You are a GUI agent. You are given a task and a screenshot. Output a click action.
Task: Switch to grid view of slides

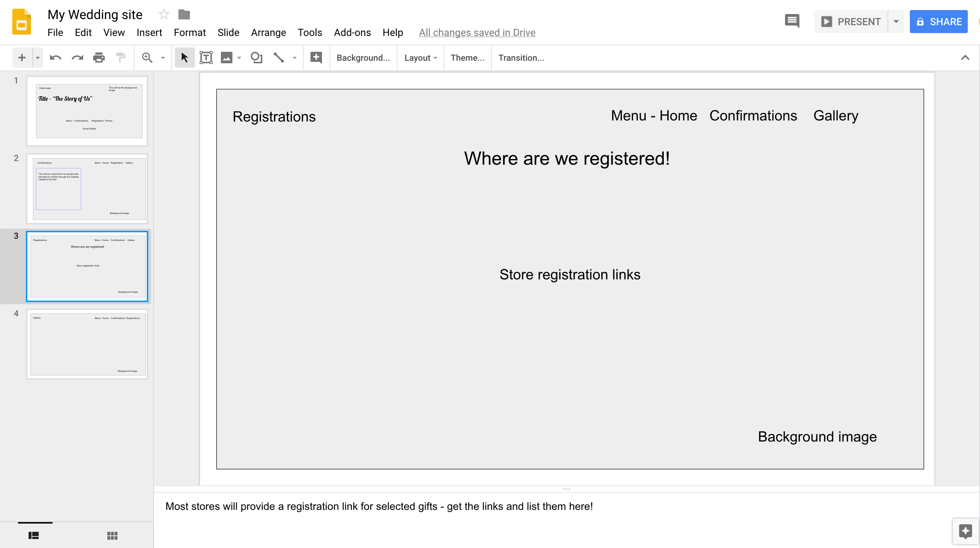(x=112, y=535)
